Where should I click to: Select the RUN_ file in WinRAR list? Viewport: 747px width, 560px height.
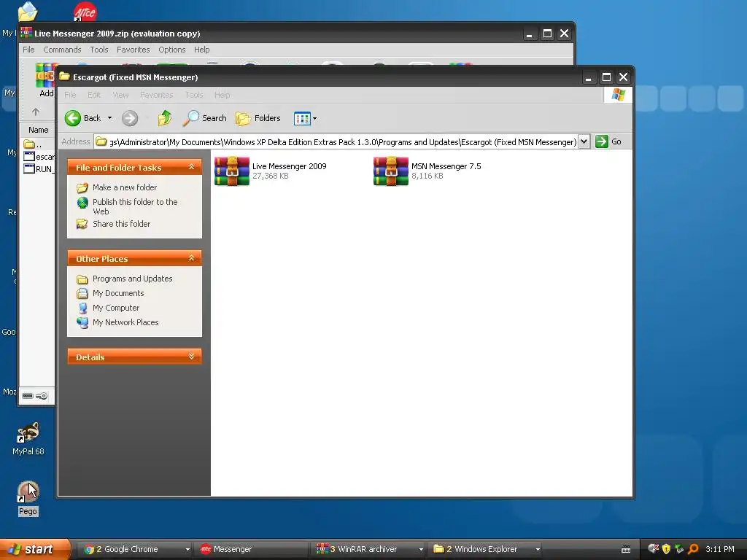[x=39, y=168]
